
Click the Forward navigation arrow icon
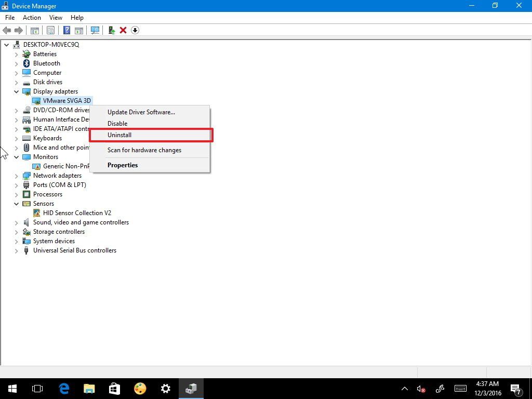tap(19, 30)
